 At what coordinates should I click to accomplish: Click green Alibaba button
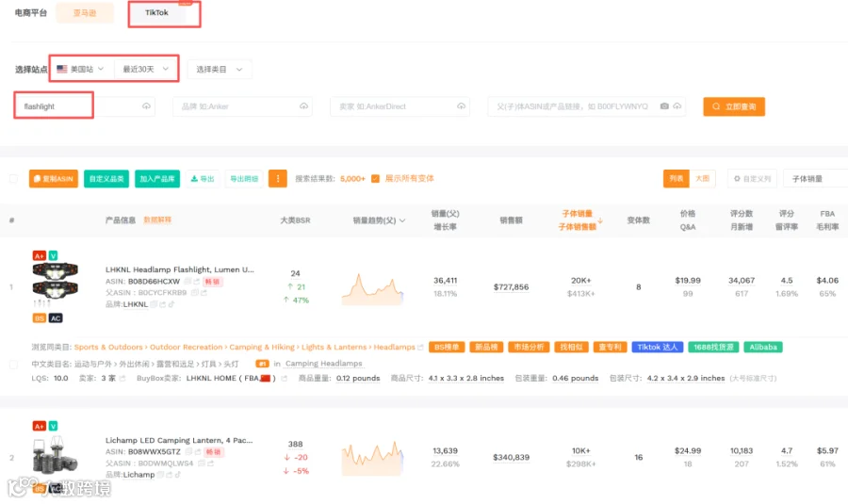(x=763, y=348)
